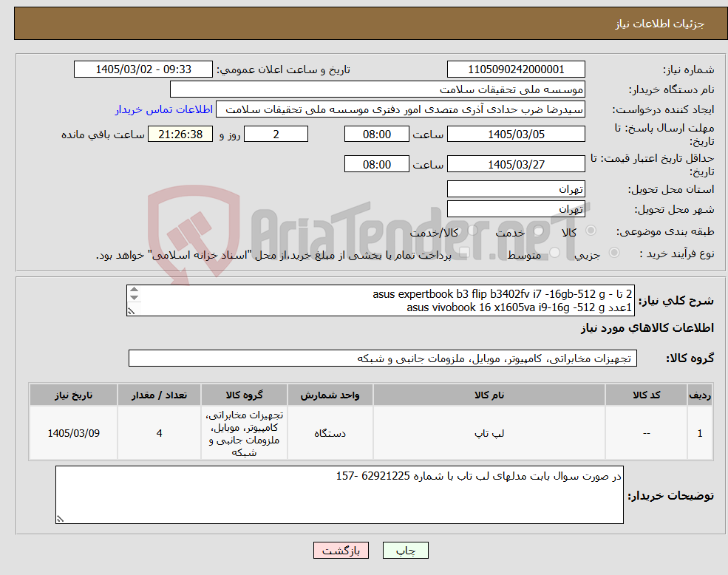728x575 pixels.
Task: Click the response deadline time field 08:00
Action: tap(376, 135)
